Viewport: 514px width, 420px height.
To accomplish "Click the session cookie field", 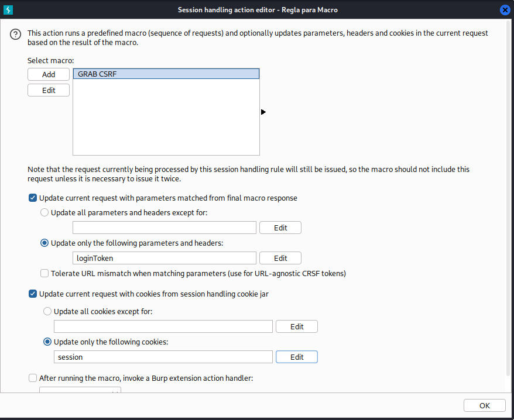I will (163, 357).
